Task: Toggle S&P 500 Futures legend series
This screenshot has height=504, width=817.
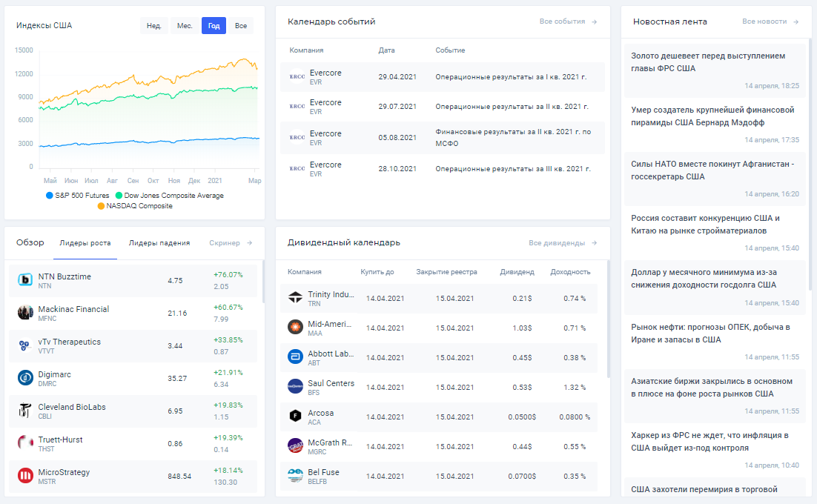Action: tap(78, 195)
